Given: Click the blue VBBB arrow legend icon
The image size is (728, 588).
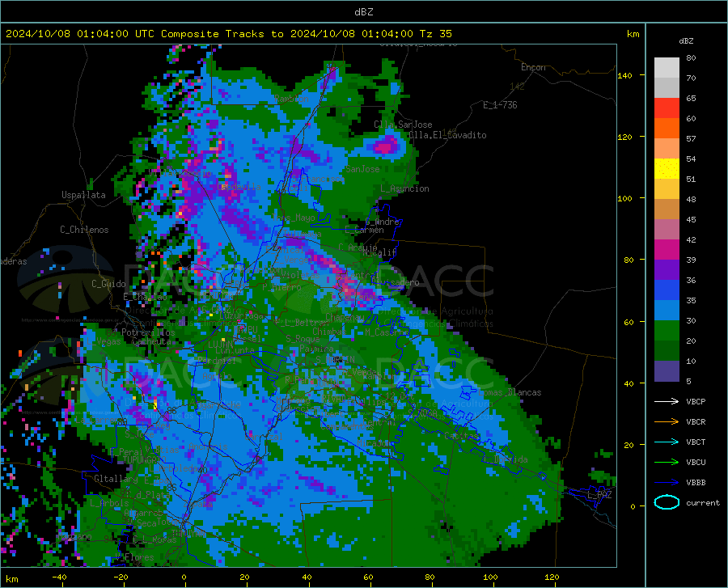Looking at the screenshot, I should point(667,482).
